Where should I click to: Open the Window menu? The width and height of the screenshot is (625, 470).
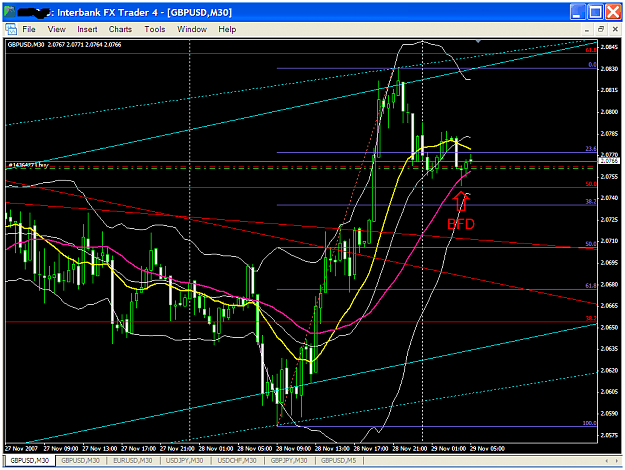(192, 29)
